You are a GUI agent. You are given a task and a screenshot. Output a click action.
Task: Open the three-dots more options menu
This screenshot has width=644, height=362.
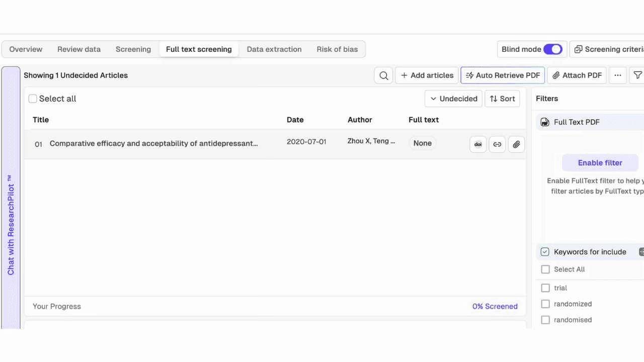point(617,75)
